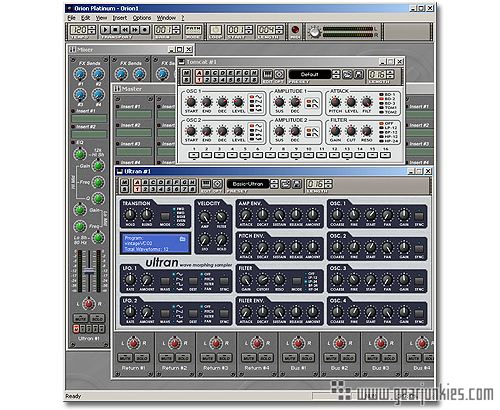
Task: Click Tomcat Amplitude 1 envelope shape selector
Action: click(x=313, y=103)
